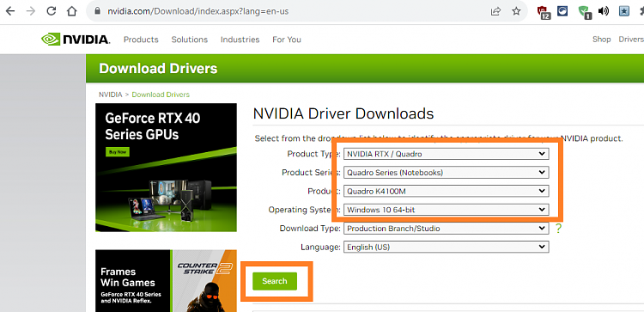This screenshot has height=312, width=644.
Task: Open the dark blue circular extension icon
Action: click(562, 10)
